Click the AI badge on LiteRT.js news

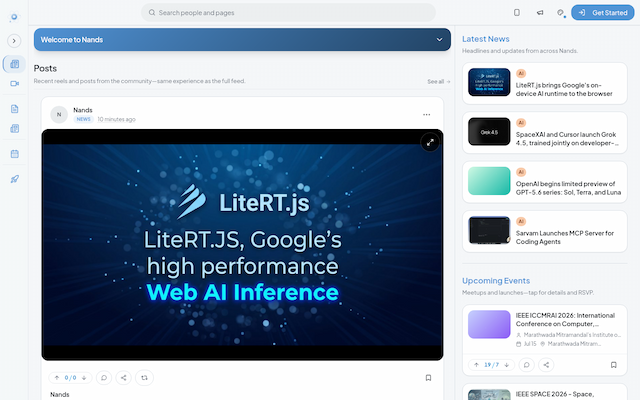pyautogui.click(x=521, y=73)
